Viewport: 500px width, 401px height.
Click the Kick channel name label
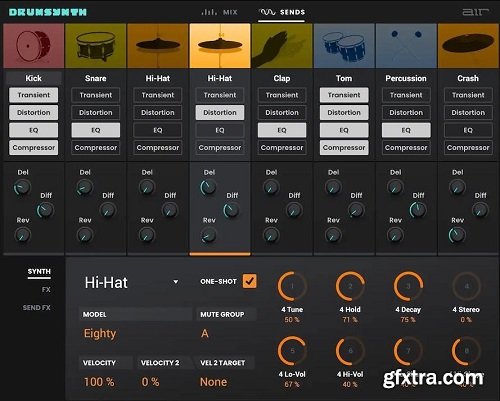34,78
